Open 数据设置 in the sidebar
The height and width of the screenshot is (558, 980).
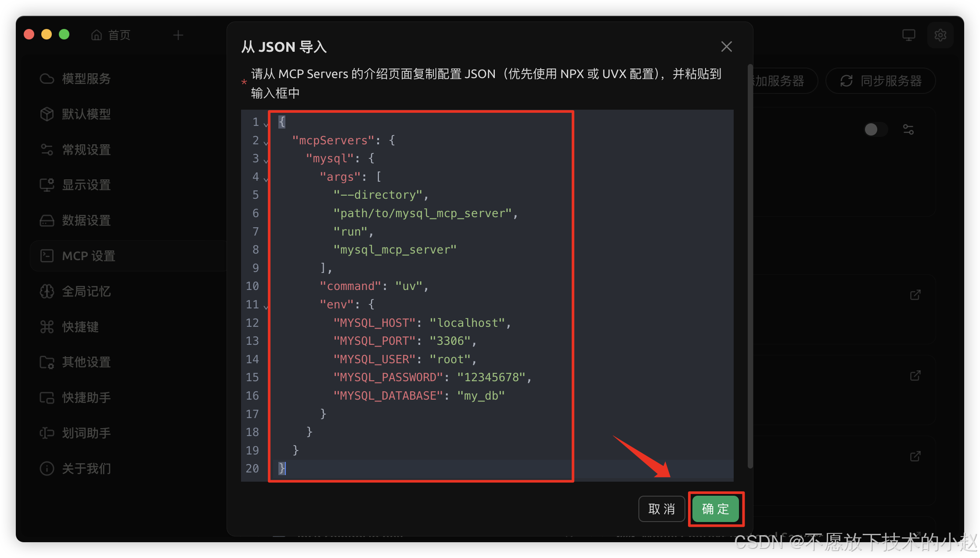[127, 220]
